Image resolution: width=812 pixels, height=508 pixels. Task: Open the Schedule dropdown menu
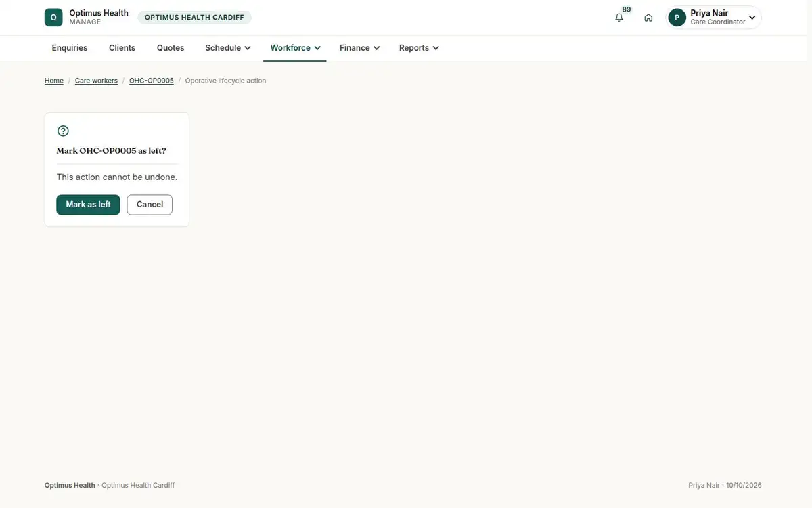[x=228, y=48]
